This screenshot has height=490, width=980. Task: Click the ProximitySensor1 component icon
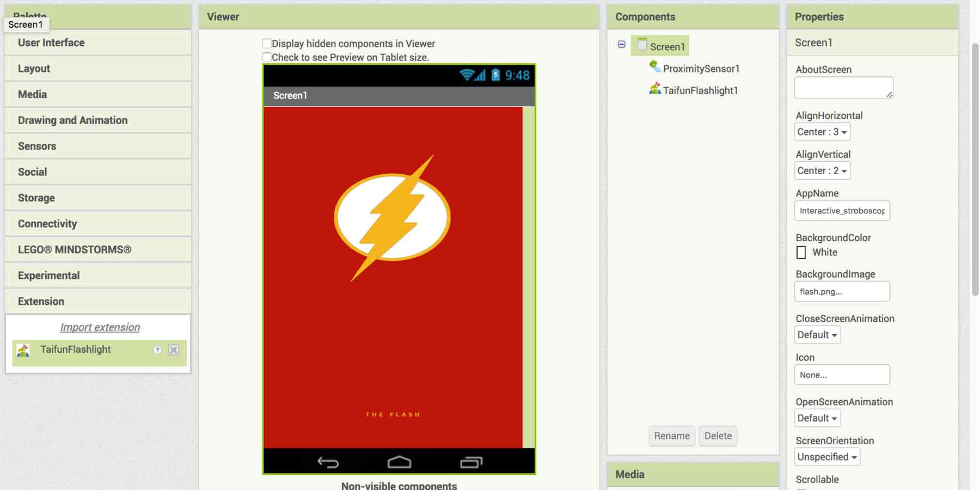click(655, 67)
